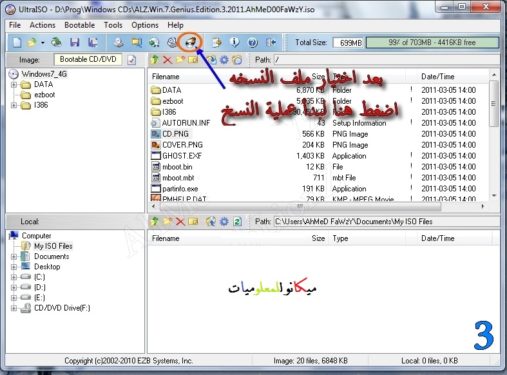
Task: Click the Make CD/DVD Image icon
Action: pos(118,42)
